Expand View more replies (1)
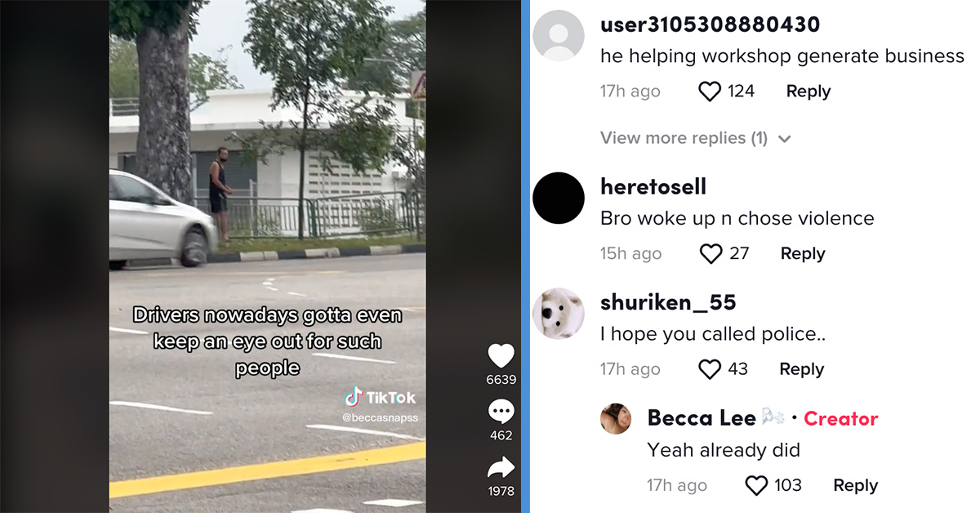This screenshot has height=513, width=980. coord(684,138)
